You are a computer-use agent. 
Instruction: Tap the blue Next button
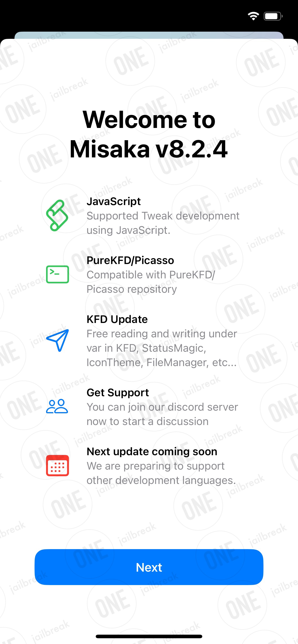pyautogui.click(x=149, y=567)
